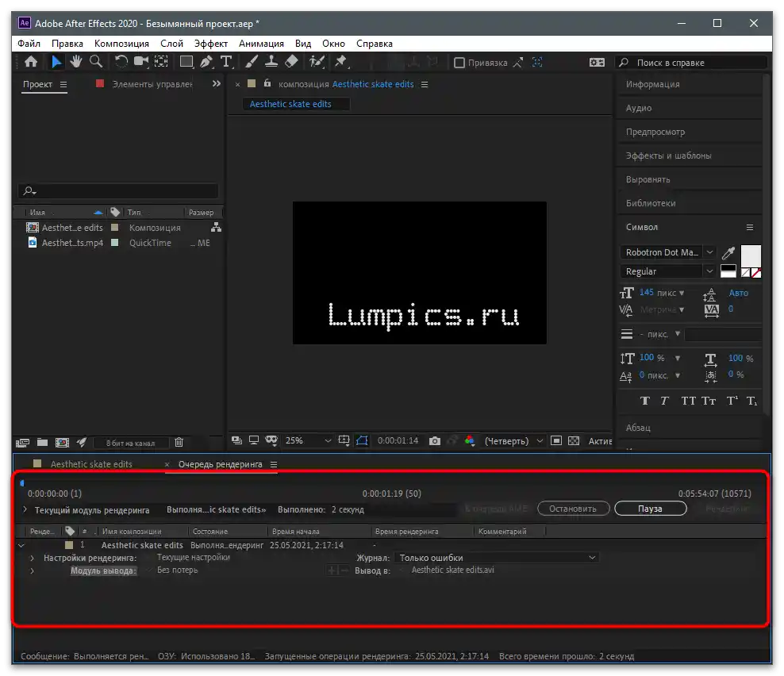Click the Пауза button
Viewport: 784px width, 676px height.
(x=650, y=509)
